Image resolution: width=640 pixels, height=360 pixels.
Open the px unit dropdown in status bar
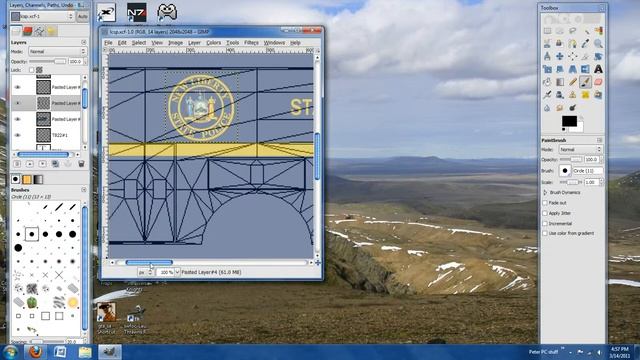pyautogui.click(x=145, y=272)
